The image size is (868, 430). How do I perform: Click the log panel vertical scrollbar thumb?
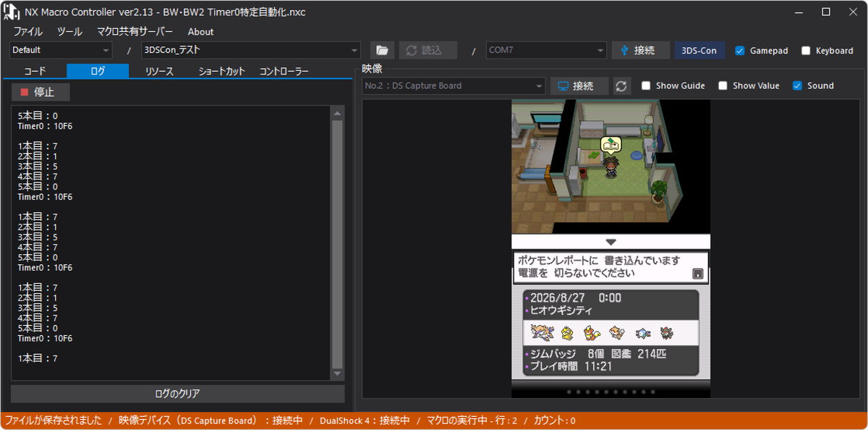click(x=337, y=245)
